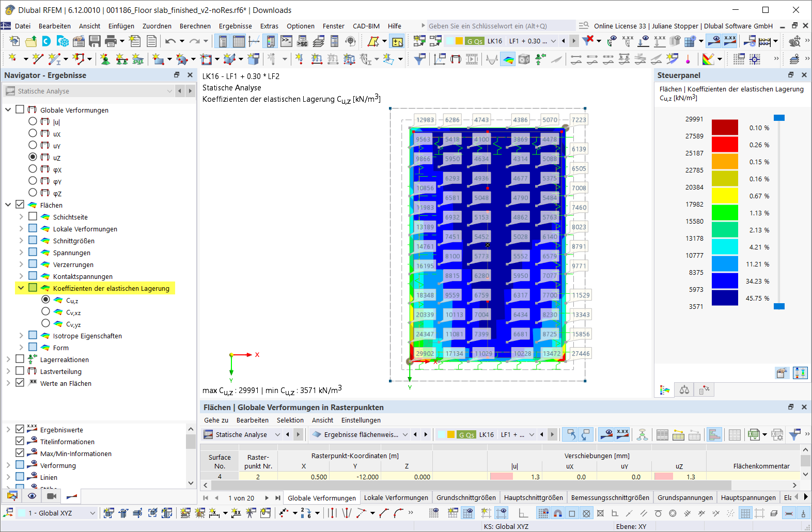
Task: Click the Print icon in toolbar
Action: 111,41
